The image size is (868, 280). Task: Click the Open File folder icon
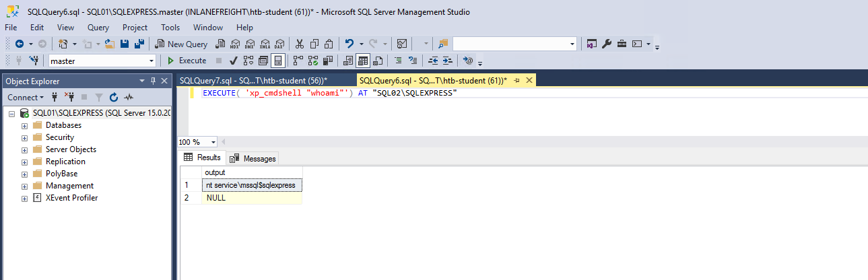tap(109, 44)
